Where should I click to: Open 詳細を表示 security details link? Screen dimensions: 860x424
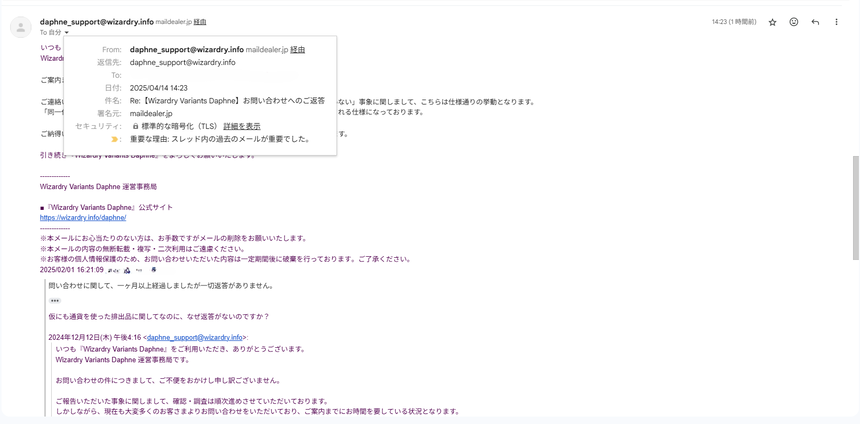[242, 126]
